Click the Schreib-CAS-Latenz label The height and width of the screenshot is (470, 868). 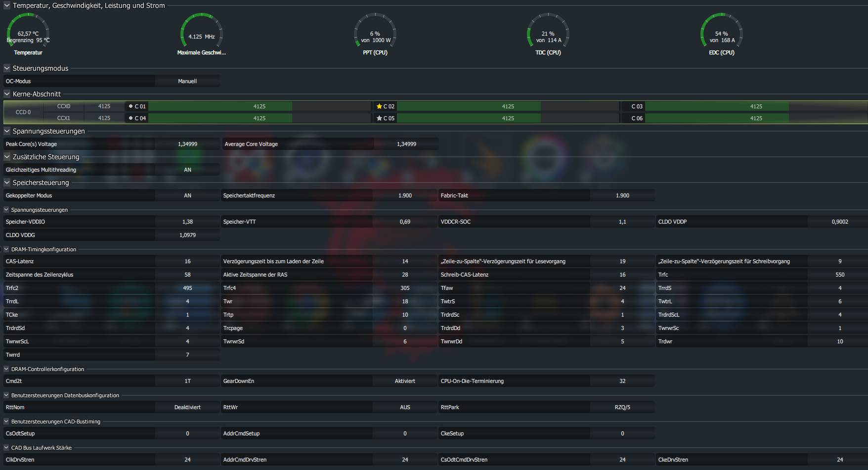464,275
